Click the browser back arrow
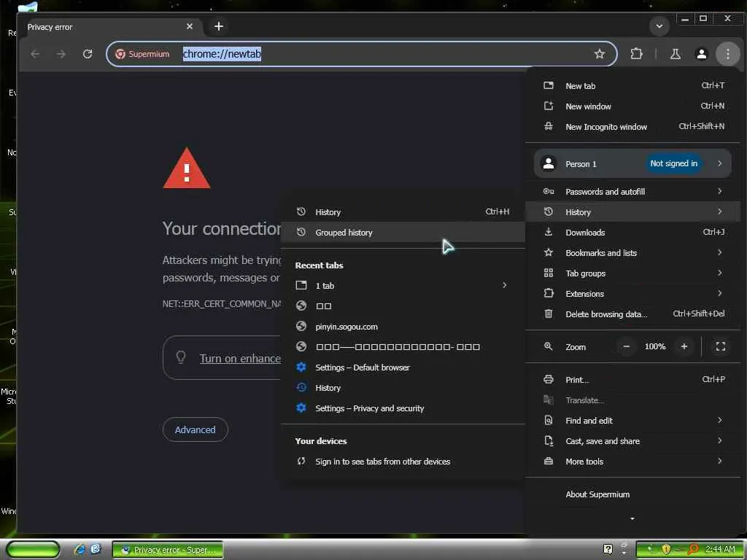The width and height of the screenshot is (747, 560). click(35, 54)
